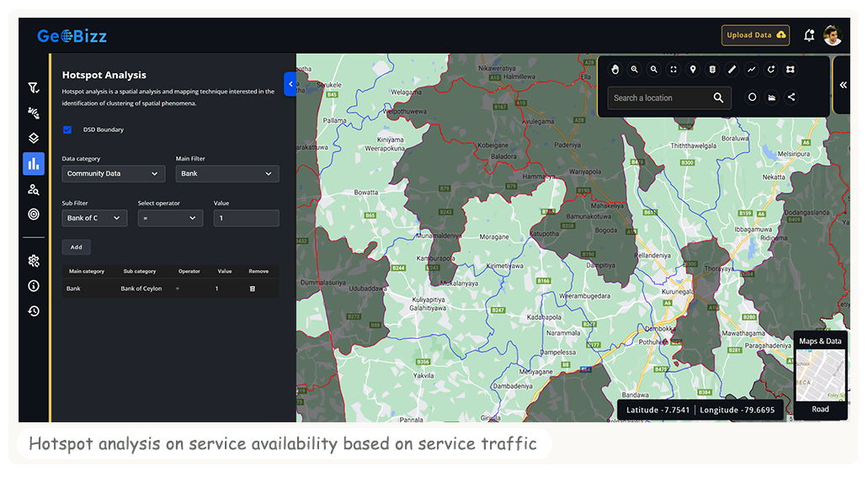
Task: Toggle the DSD Boundary checkbox
Action: (67, 130)
